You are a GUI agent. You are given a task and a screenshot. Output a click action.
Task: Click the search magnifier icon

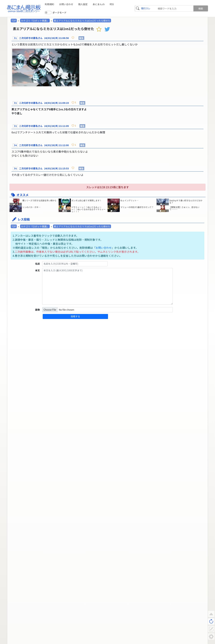tap(138, 9)
